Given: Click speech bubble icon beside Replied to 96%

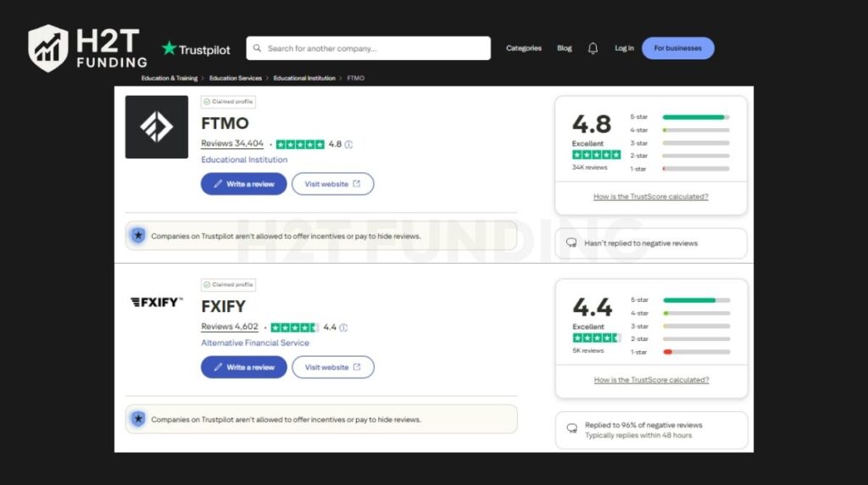Looking at the screenshot, I should coord(572,428).
